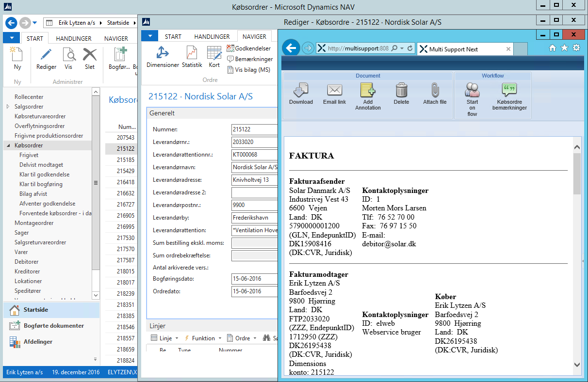The image size is (588, 382).
Task: Open Startside in navigation pane
Action: [x=51, y=309]
